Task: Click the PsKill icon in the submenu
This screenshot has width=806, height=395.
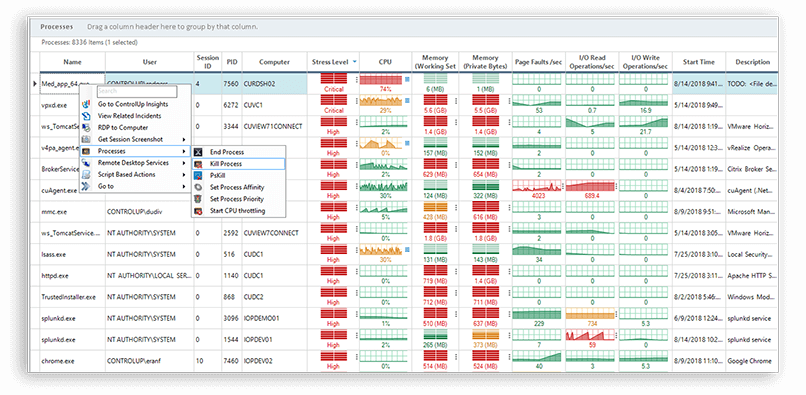Action: [198, 175]
